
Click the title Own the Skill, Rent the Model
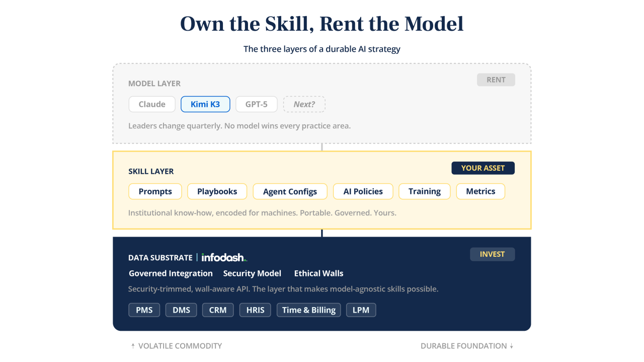[322, 24]
